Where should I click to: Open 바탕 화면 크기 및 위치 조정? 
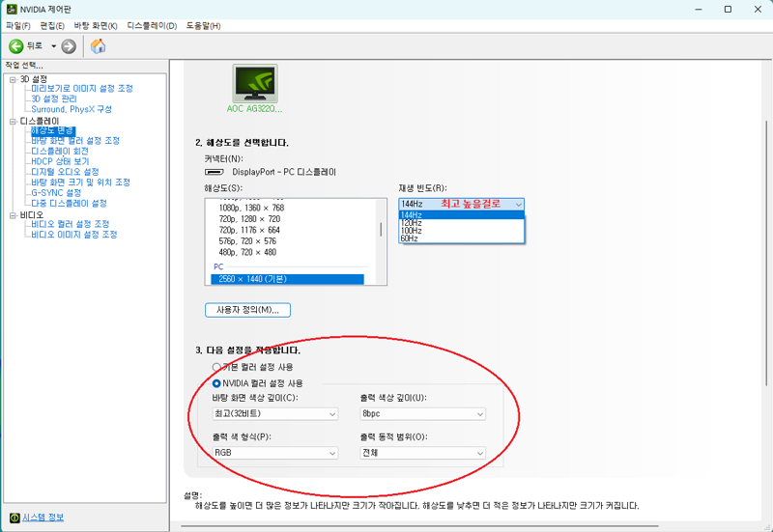[81, 182]
